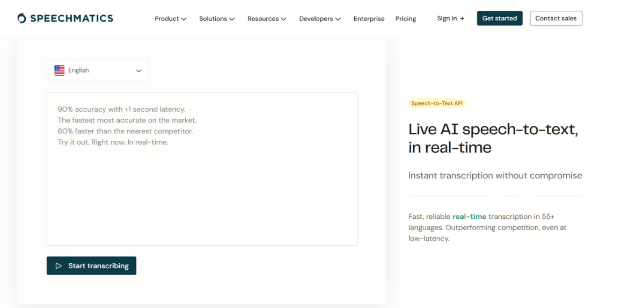Click the language dropdown chevron

point(138,71)
